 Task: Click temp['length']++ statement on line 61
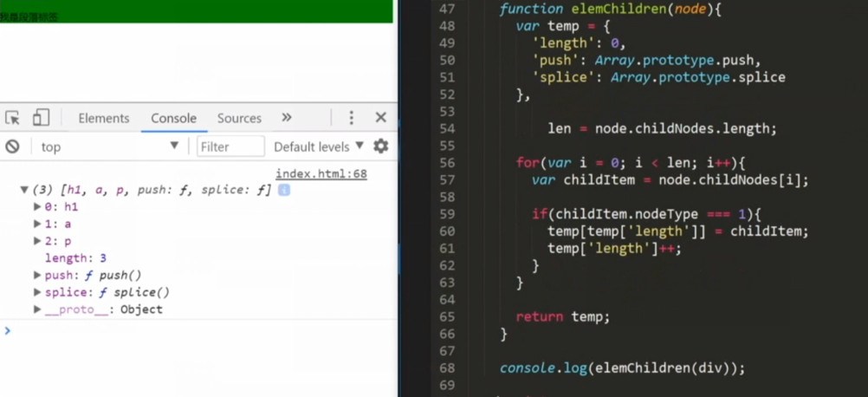[614, 249]
